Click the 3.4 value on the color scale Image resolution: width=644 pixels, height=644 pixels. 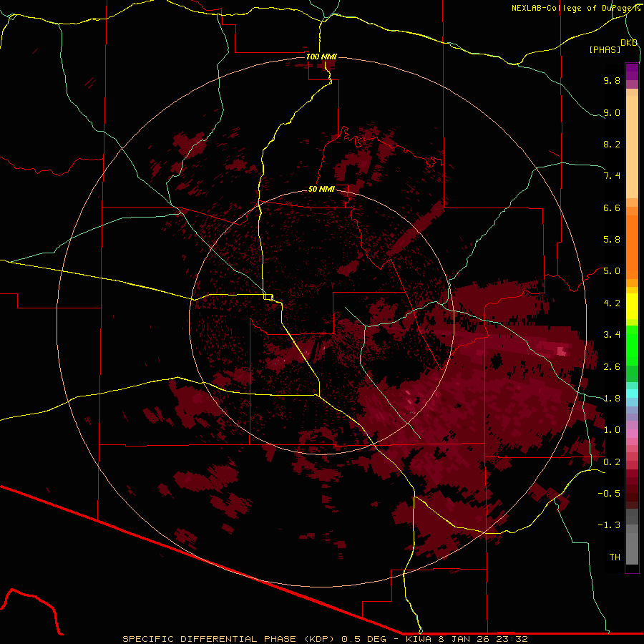coord(612,335)
